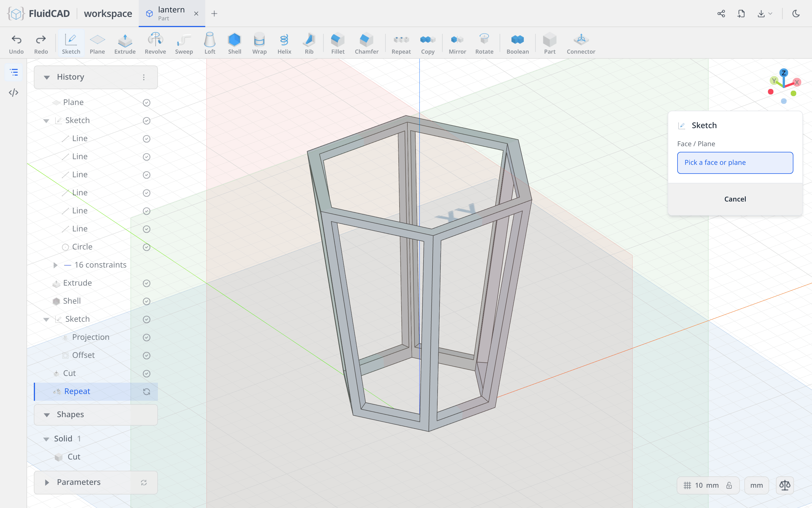Open History panel three-dot menu
Screen dimensions: 812x508
[144, 77]
